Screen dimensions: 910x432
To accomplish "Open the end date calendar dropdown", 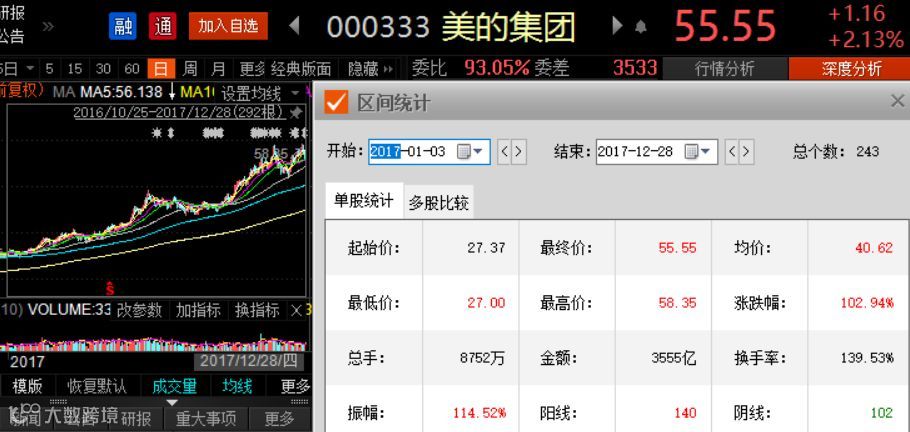I will click(698, 152).
